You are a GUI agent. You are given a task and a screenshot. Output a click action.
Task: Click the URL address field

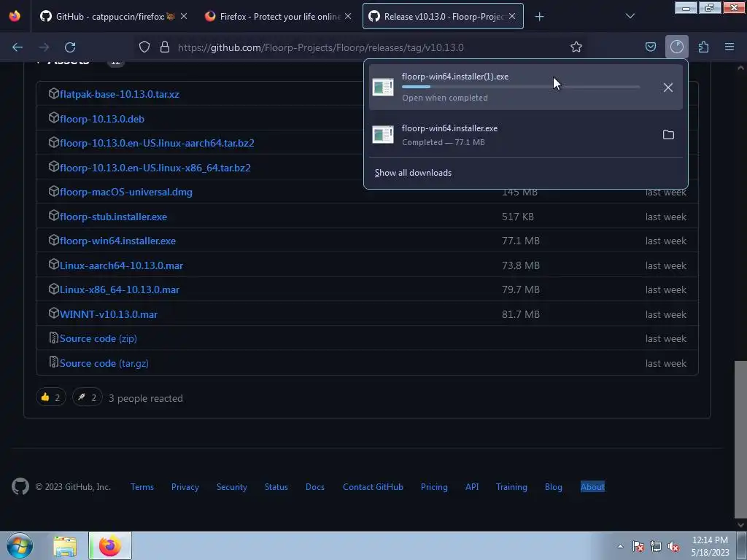point(321,47)
